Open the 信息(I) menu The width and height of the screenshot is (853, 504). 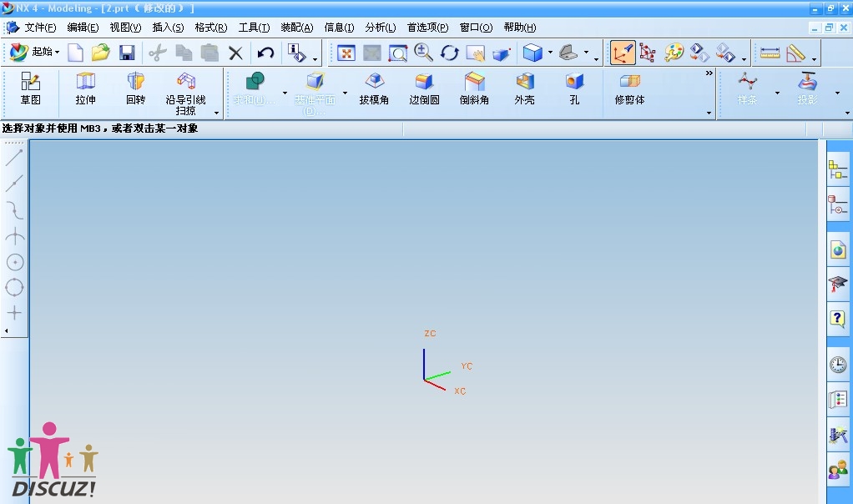click(x=339, y=28)
